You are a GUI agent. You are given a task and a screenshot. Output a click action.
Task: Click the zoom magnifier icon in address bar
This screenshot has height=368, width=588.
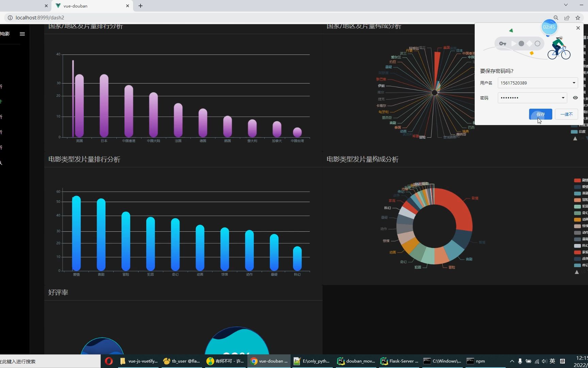pyautogui.click(x=556, y=18)
